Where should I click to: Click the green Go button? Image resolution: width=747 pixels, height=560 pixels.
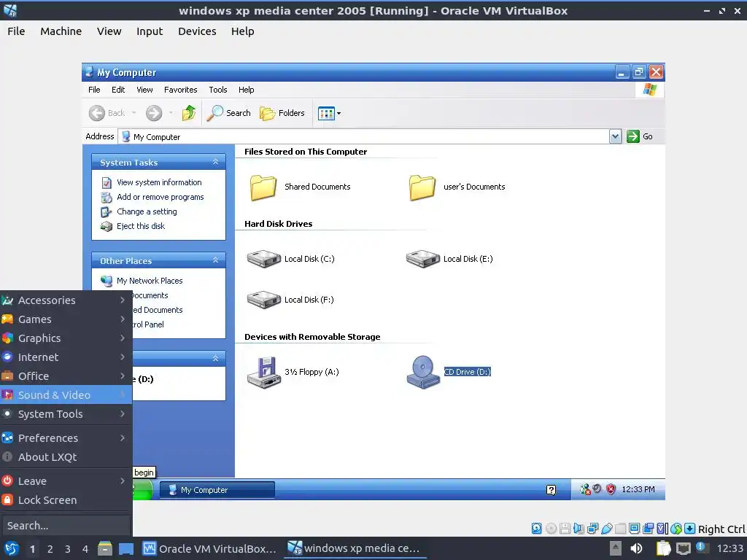coord(639,136)
